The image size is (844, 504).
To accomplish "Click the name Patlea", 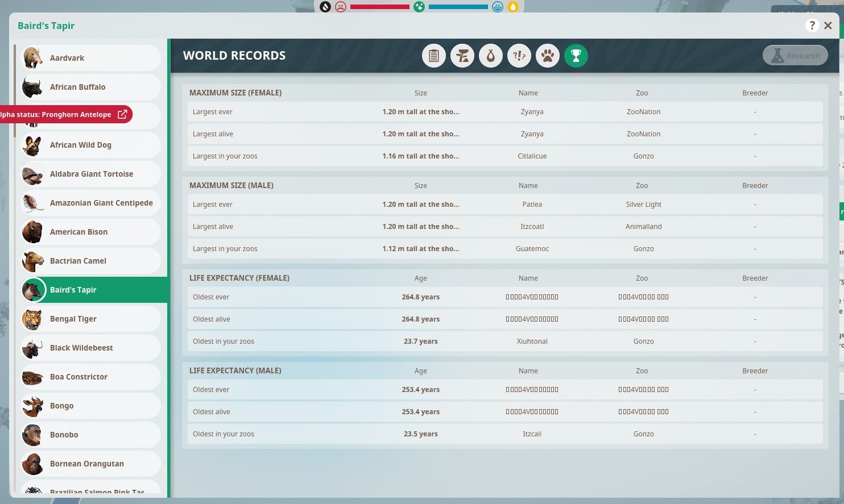I will [x=532, y=205].
